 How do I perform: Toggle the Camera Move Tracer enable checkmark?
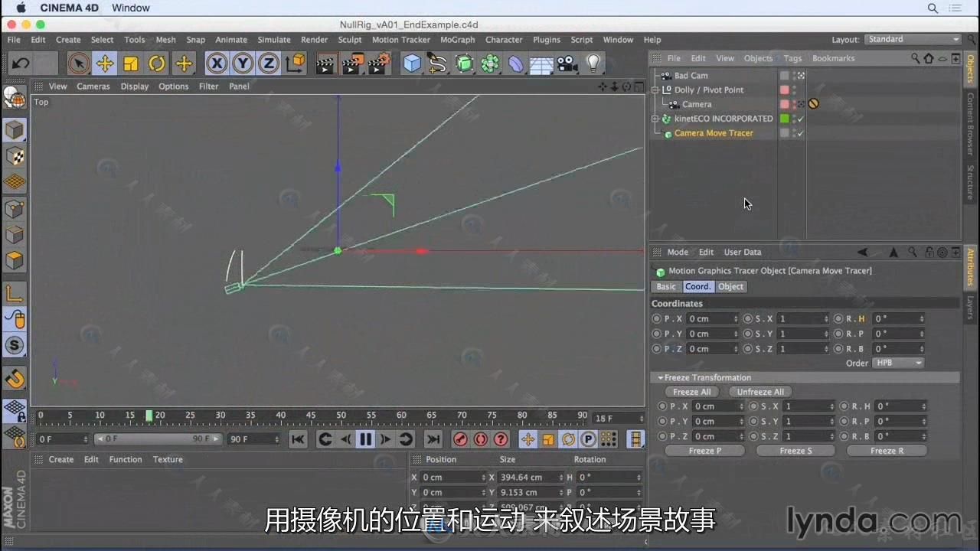tap(801, 134)
